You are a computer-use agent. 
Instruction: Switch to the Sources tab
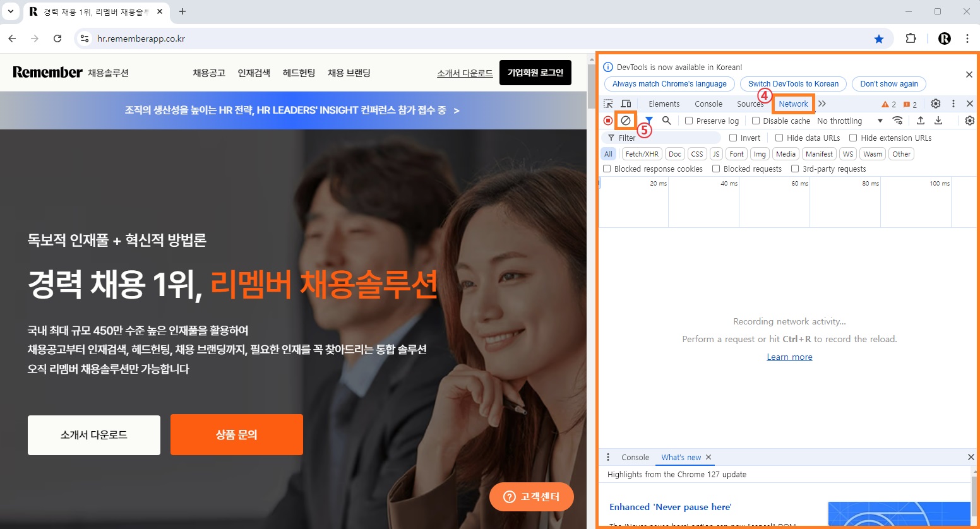[750, 104]
